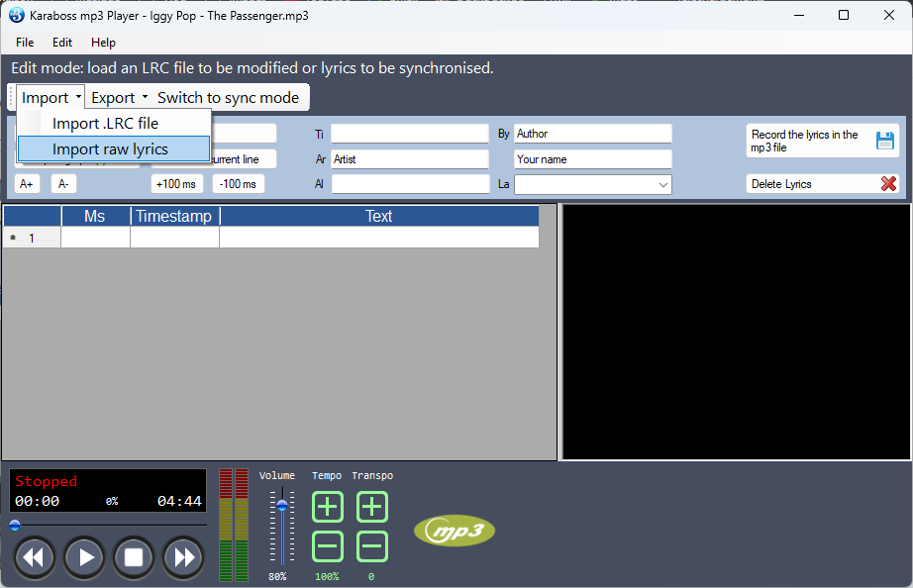Image resolution: width=913 pixels, height=588 pixels.
Task: Increase tempo with the plus icon
Action: tap(328, 508)
